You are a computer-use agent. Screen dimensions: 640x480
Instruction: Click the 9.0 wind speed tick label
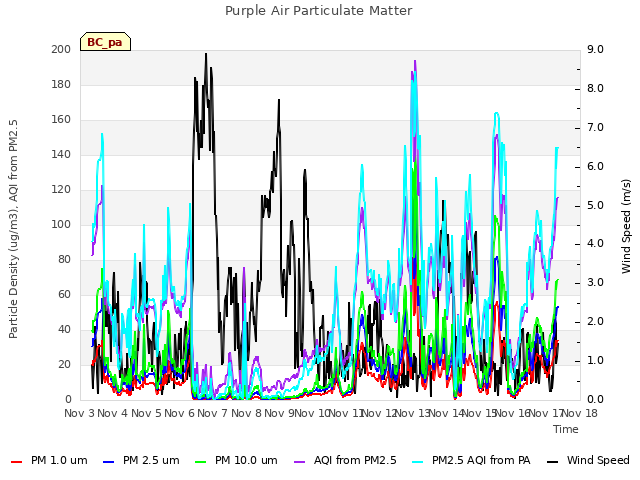pos(595,49)
